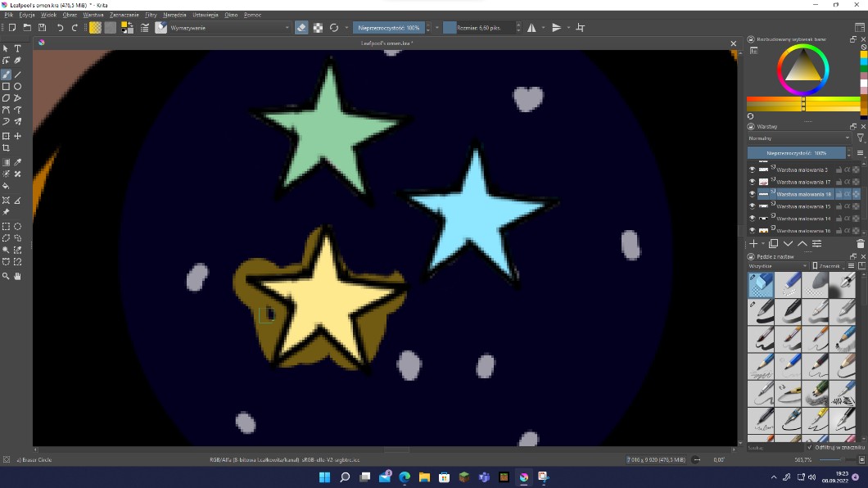
Task: Select layer Warstwa malowania 15
Action: (x=802, y=206)
